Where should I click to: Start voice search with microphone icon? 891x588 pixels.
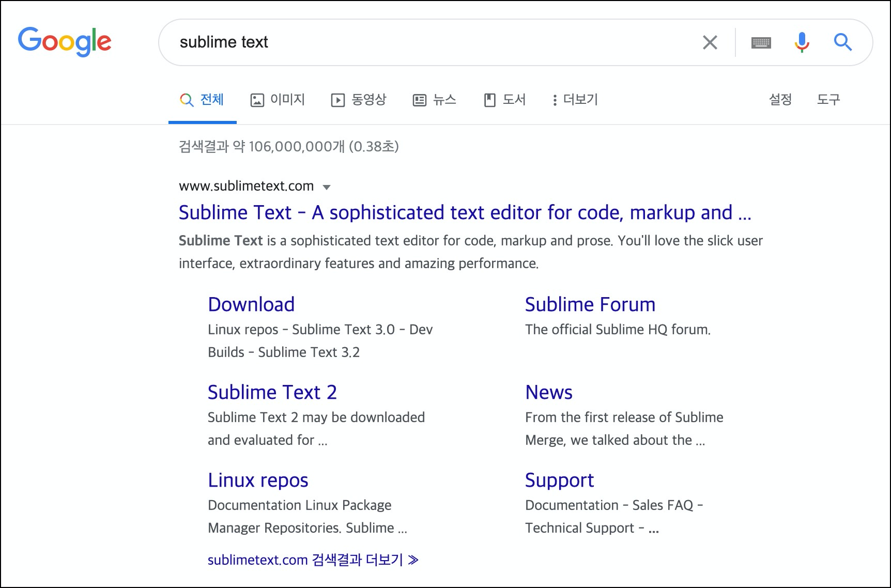802,42
